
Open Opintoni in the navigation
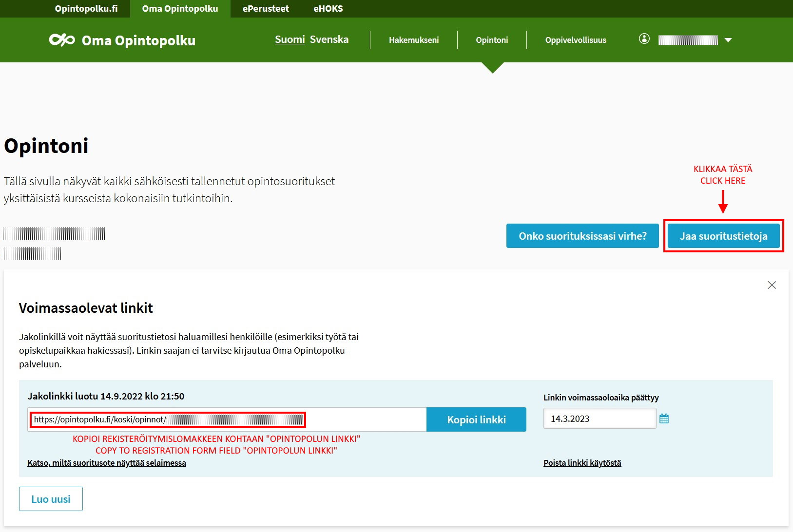(492, 40)
